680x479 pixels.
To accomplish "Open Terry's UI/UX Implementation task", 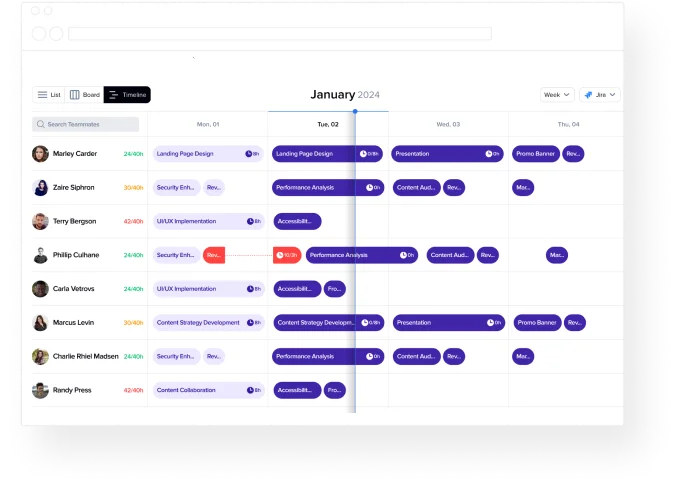I will pyautogui.click(x=209, y=221).
